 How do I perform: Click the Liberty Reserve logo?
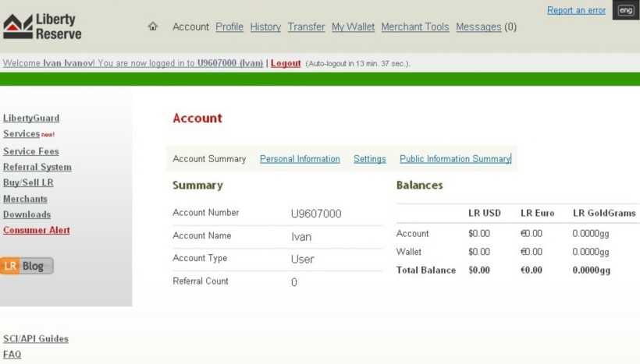click(x=42, y=27)
